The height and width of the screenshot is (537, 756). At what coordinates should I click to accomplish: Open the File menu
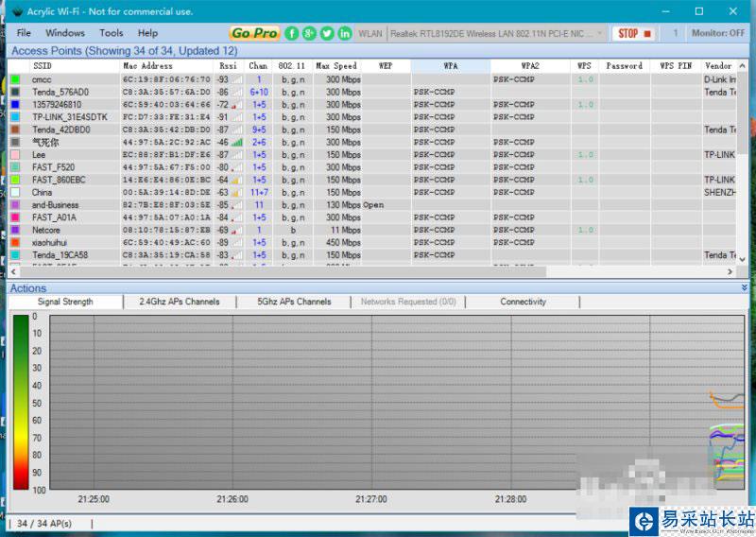[24, 33]
